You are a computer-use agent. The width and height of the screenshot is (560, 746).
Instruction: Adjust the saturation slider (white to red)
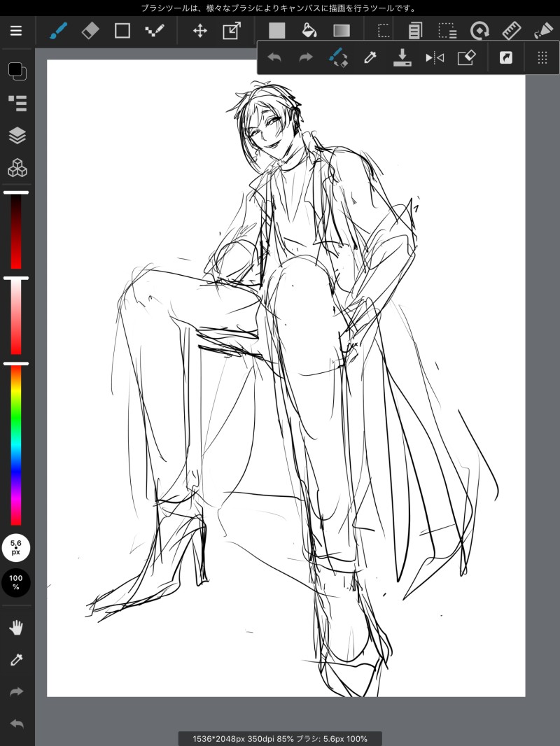coord(16,316)
